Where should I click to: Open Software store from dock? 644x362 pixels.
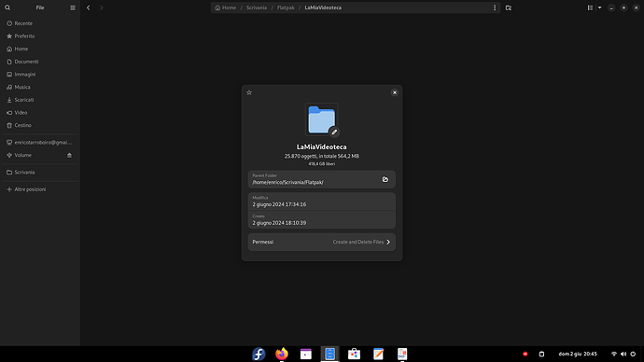click(x=354, y=354)
